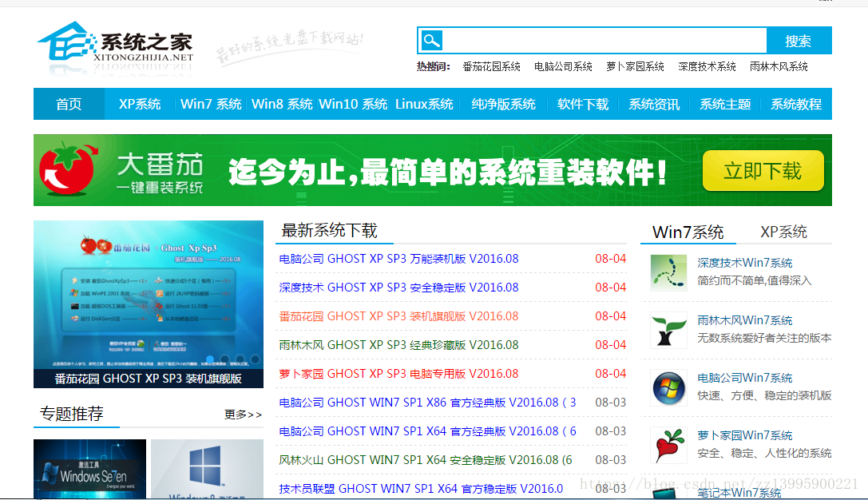The image size is (868, 500).
Task: Select the last carousel dot indicator
Action: coord(256,359)
